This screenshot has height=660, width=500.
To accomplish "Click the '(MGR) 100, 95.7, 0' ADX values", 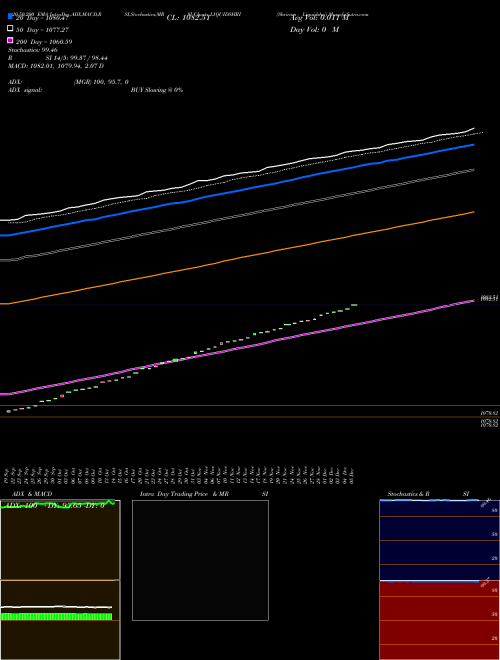I will tap(101, 82).
